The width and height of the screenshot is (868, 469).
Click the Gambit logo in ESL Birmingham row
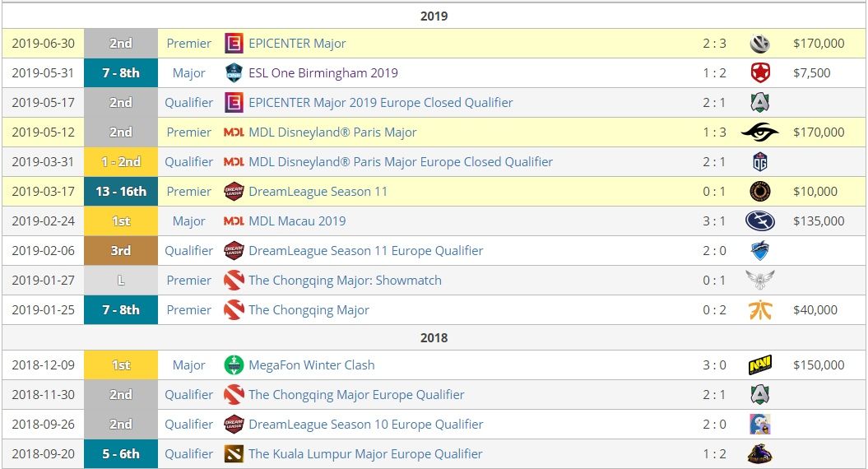[x=760, y=72]
